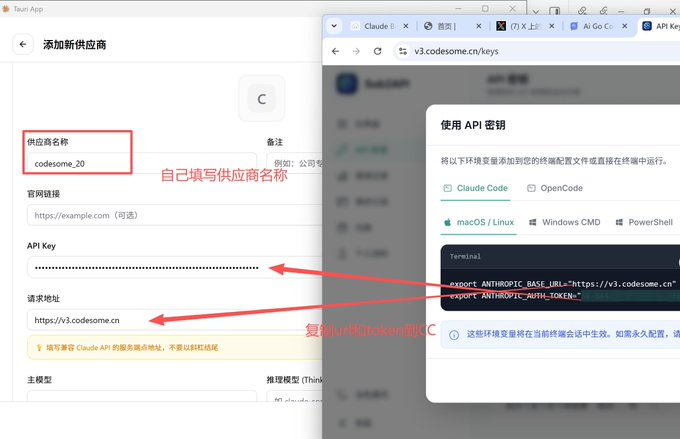The height and width of the screenshot is (439, 680).
Task: Click the 供应商名称 label
Action: (x=48, y=142)
